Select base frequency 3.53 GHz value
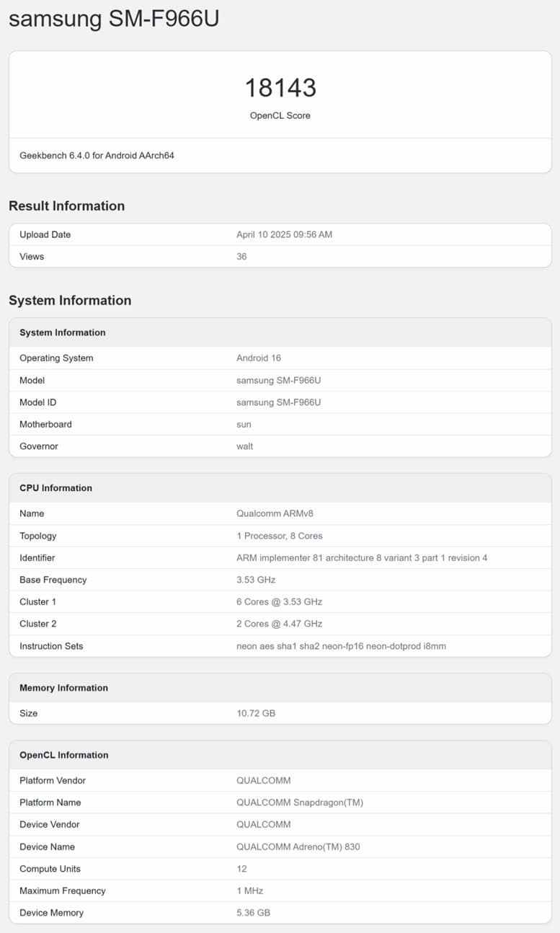Screen dimensions: 560x933 click(256, 580)
